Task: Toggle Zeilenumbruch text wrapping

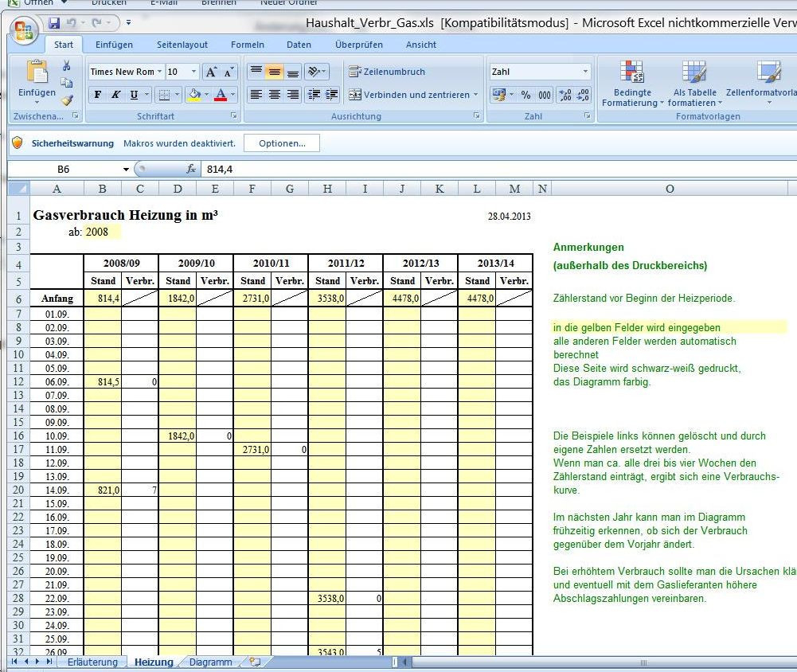Action: tap(387, 72)
